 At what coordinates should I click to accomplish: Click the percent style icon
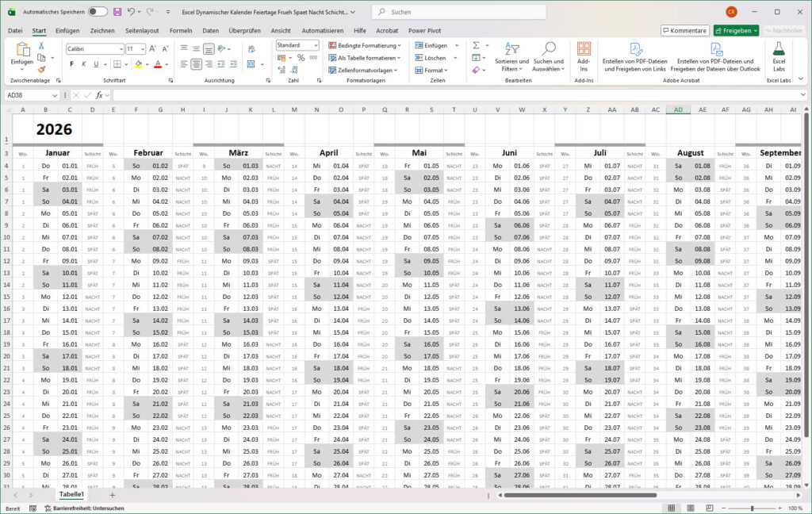pos(301,58)
